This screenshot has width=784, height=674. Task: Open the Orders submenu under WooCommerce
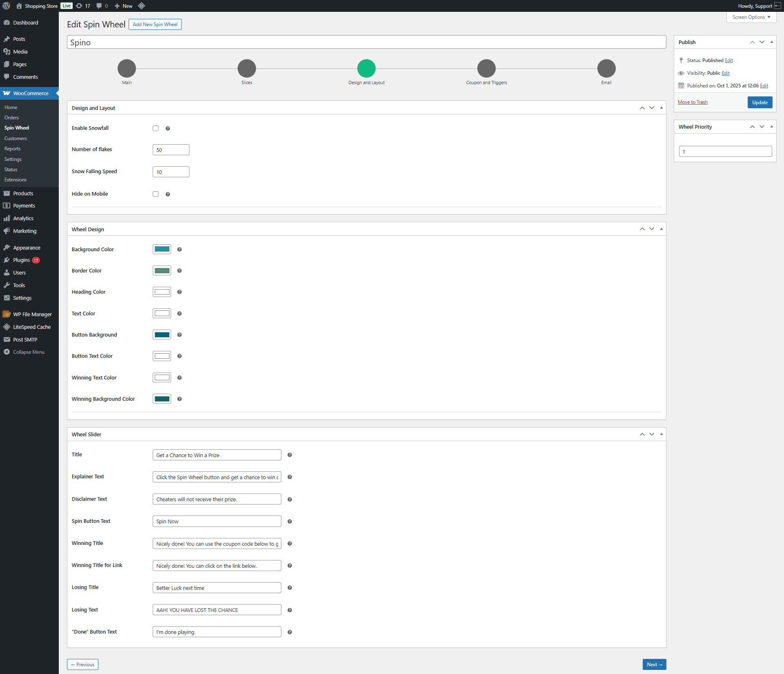click(x=11, y=117)
